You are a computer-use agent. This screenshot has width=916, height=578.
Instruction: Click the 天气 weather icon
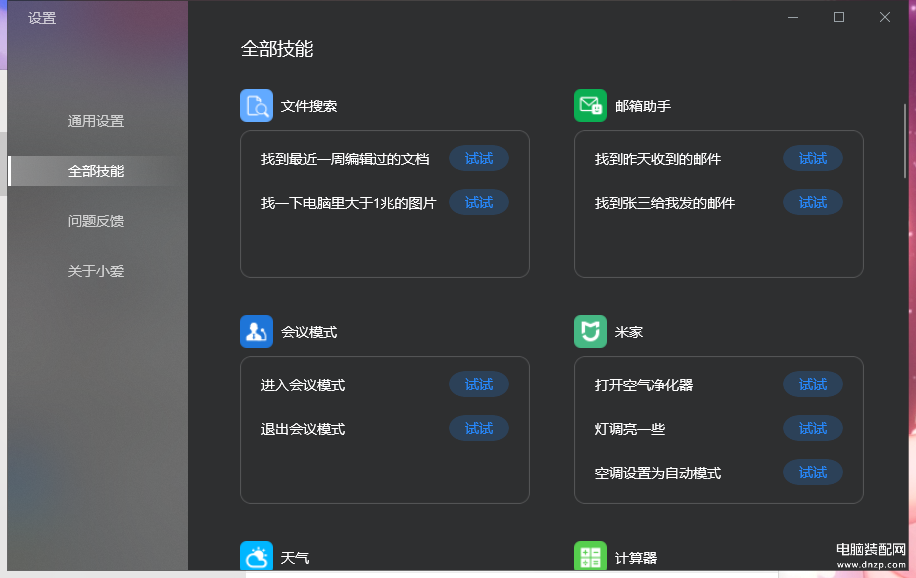tap(256, 556)
